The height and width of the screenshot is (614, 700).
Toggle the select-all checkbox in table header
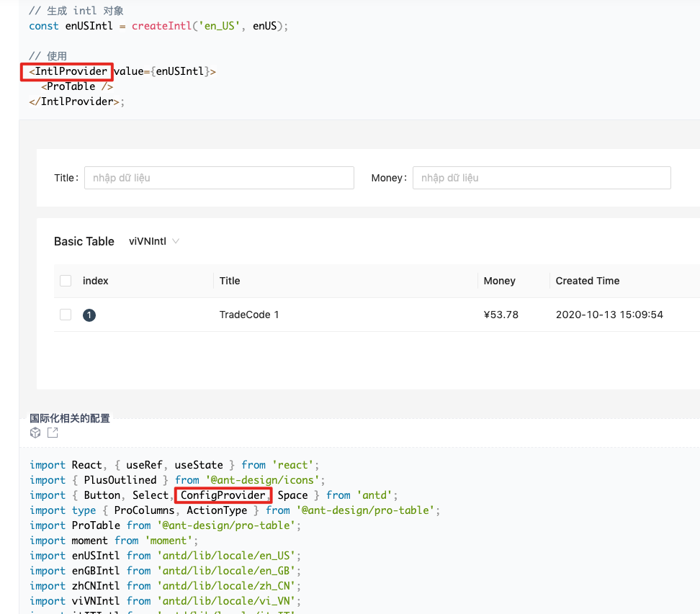[x=66, y=280]
